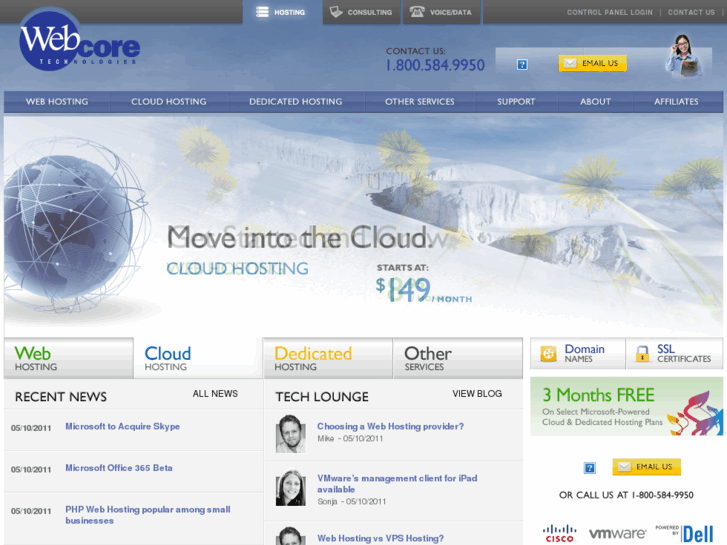The width and height of the screenshot is (727, 545).
Task: Open the Voice/Data top tab
Action: (x=441, y=12)
